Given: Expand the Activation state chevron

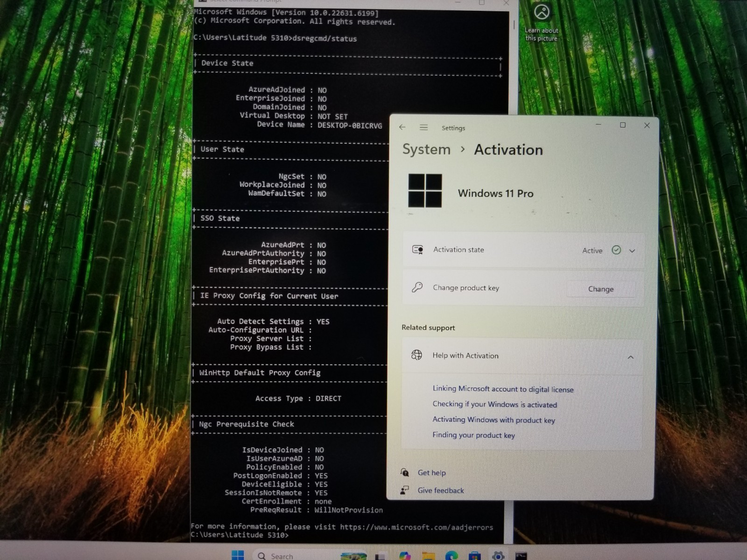Looking at the screenshot, I should tap(632, 251).
